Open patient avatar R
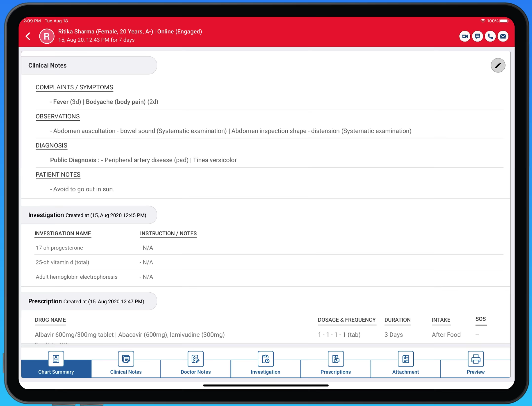 (47, 36)
